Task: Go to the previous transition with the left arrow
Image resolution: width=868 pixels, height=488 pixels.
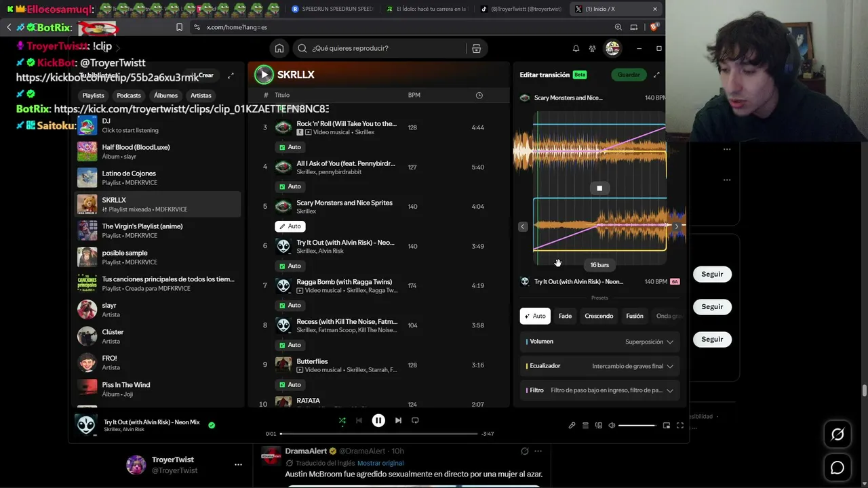Action: tap(523, 226)
